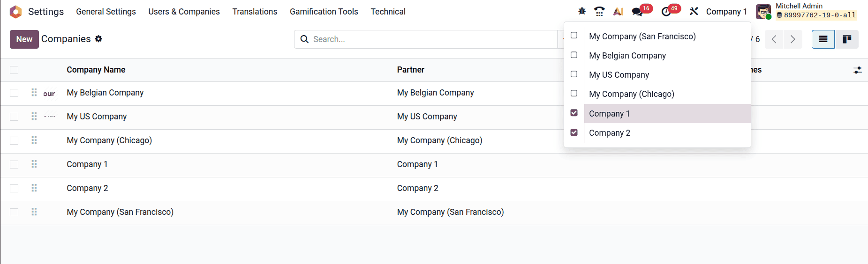
Task: Open optional columns adjust dropdown
Action: [x=857, y=70]
